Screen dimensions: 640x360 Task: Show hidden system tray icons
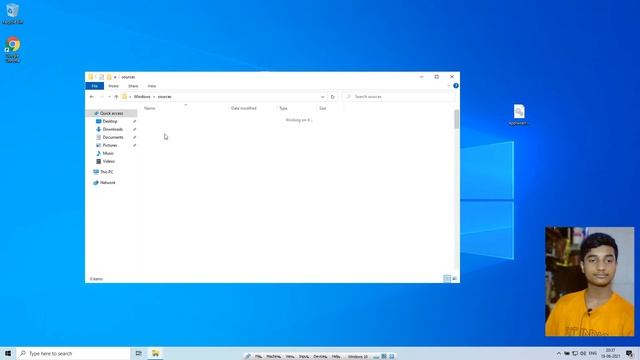click(x=559, y=353)
